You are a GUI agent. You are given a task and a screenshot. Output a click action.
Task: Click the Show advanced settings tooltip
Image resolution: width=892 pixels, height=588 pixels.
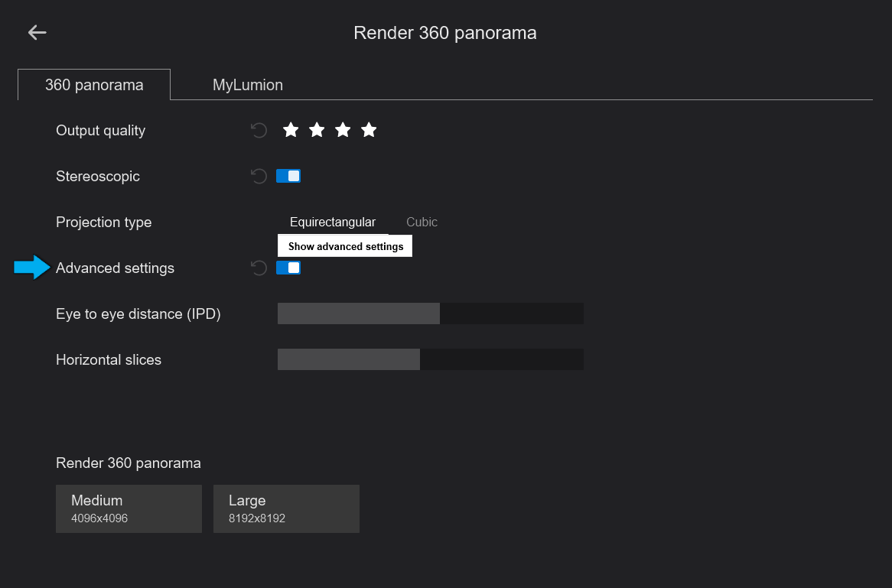[x=345, y=246]
